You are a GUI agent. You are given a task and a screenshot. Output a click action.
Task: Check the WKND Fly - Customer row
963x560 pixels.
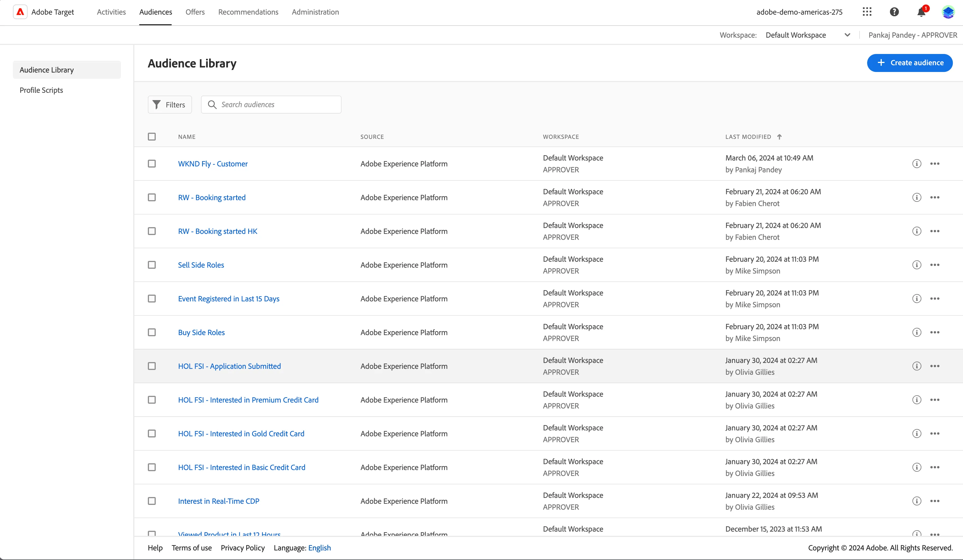tap(152, 164)
